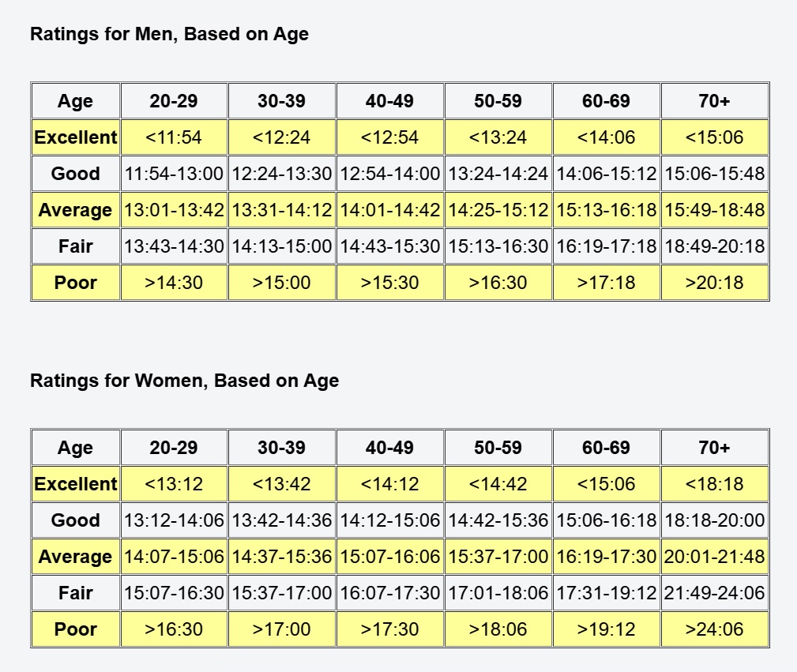Click the men's Fair cell 15:13-16:30
The width and height of the screenshot is (797, 672).
[498, 246]
